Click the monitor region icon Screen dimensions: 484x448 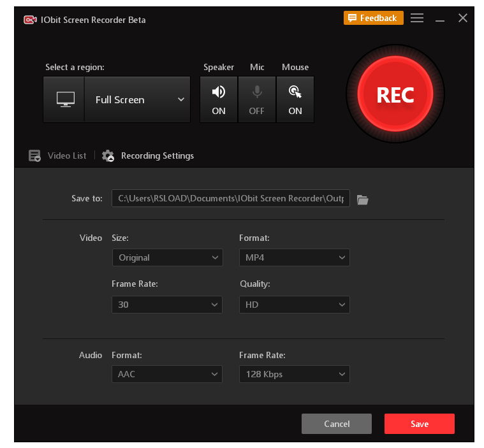click(x=66, y=99)
